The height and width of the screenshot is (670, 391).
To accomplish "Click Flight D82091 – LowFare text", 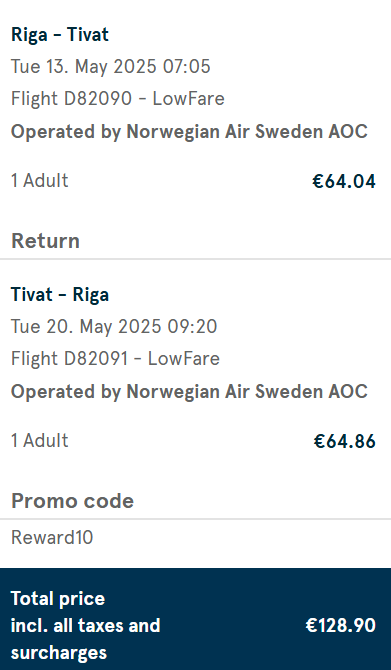I will pos(115,359).
